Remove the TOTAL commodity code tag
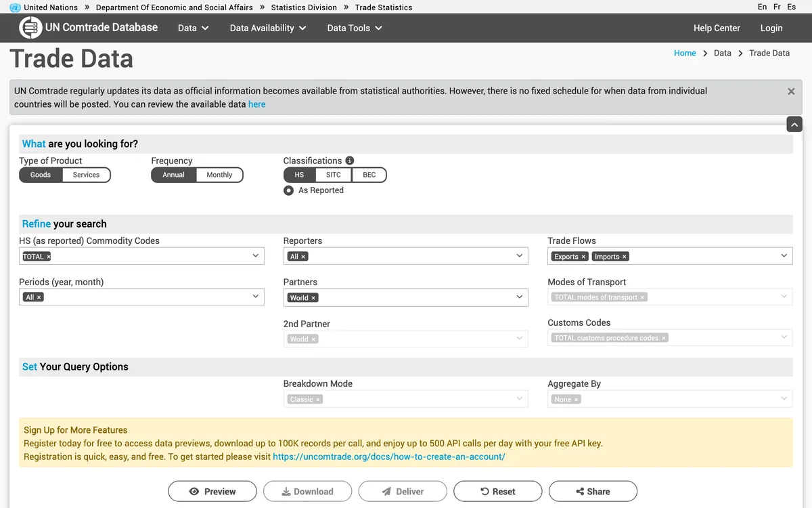 click(48, 257)
